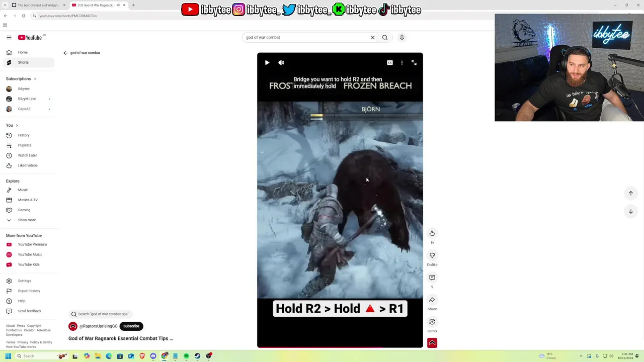644x362 pixels.
Task: Select Shorts in the sidebar
Action: (x=28, y=62)
